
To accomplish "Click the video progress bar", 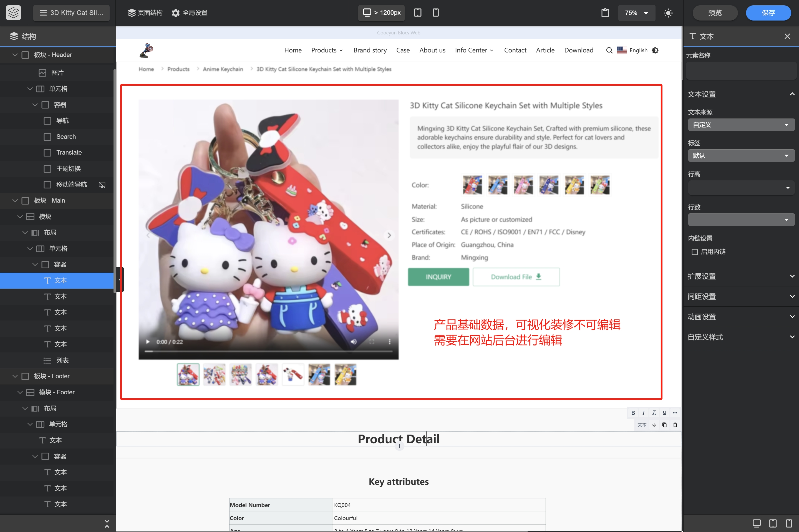I will point(268,352).
